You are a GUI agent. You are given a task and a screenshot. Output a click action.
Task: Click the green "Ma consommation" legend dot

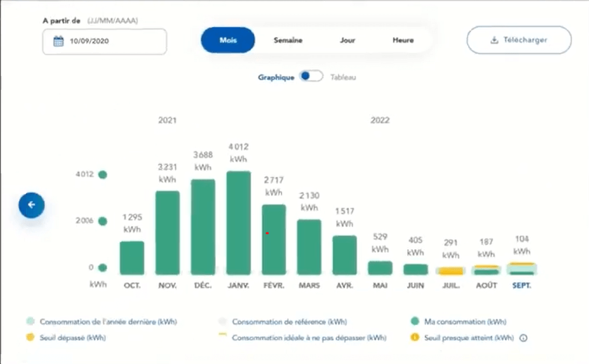(x=414, y=321)
